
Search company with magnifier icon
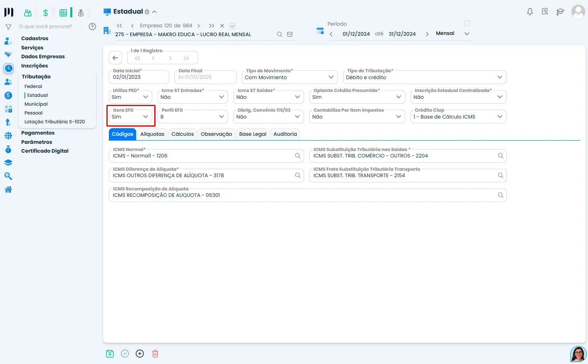(x=280, y=35)
